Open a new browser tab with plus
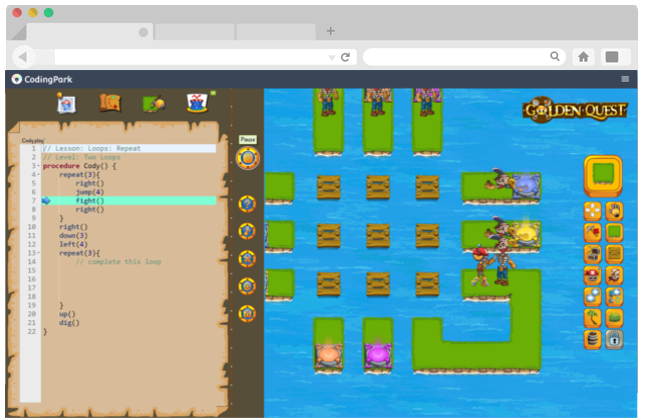Viewport: 645px width, 418px height. [x=330, y=31]
